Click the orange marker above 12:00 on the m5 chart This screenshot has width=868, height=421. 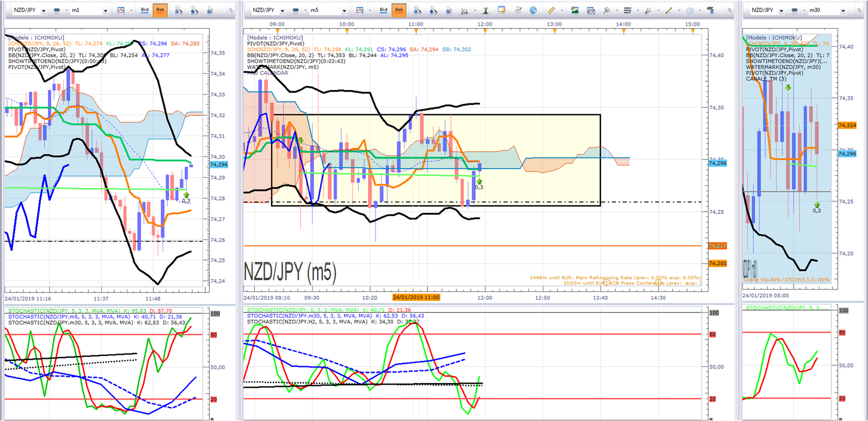[485, 30]
